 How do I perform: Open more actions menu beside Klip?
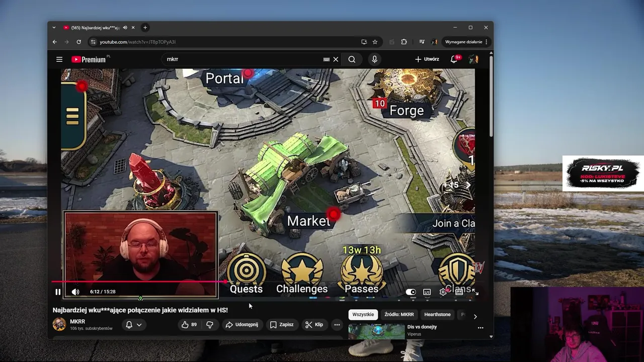(x=337, y=325)
